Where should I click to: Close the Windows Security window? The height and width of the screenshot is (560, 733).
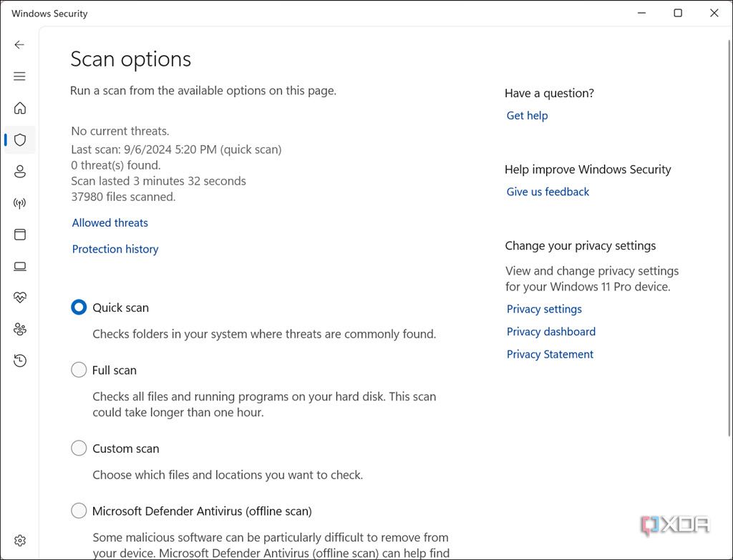[714, 13]
